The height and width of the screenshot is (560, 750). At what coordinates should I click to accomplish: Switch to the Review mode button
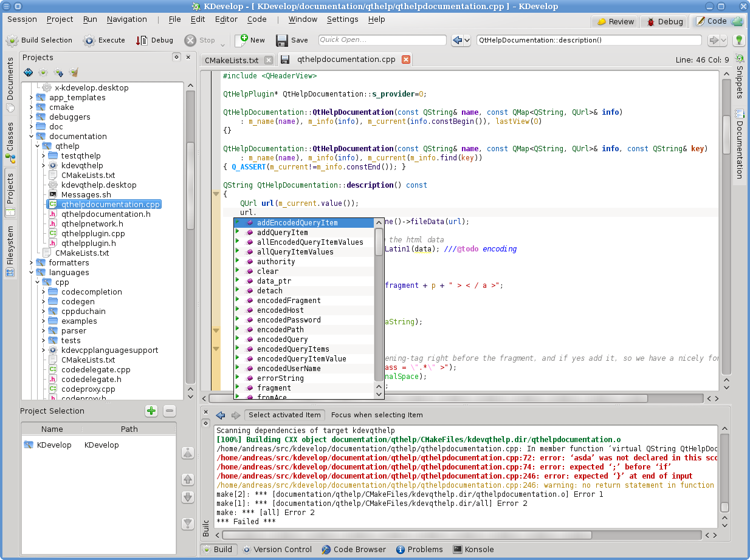tap(614, 21)
